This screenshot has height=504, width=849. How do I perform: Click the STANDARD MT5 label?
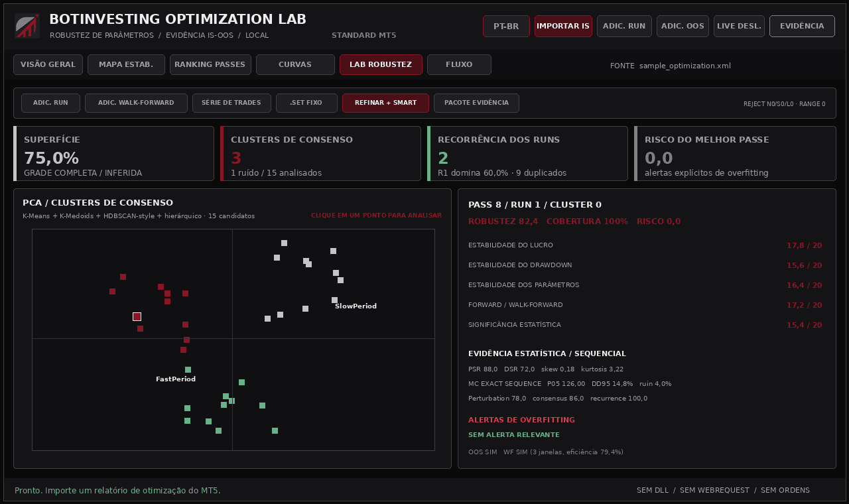click(363, 35)
